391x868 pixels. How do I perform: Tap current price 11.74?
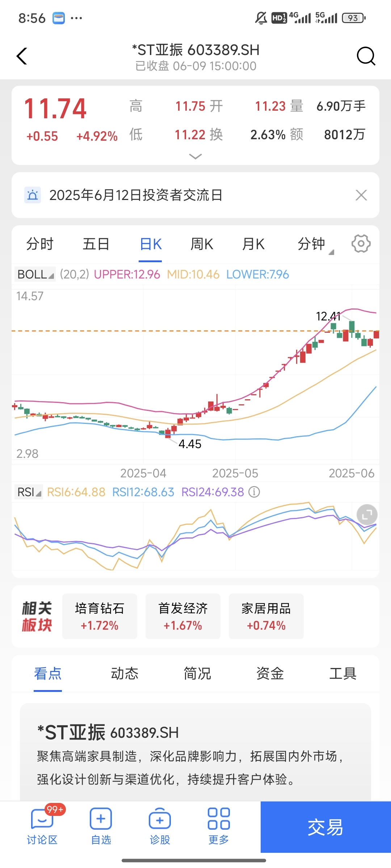55,109
